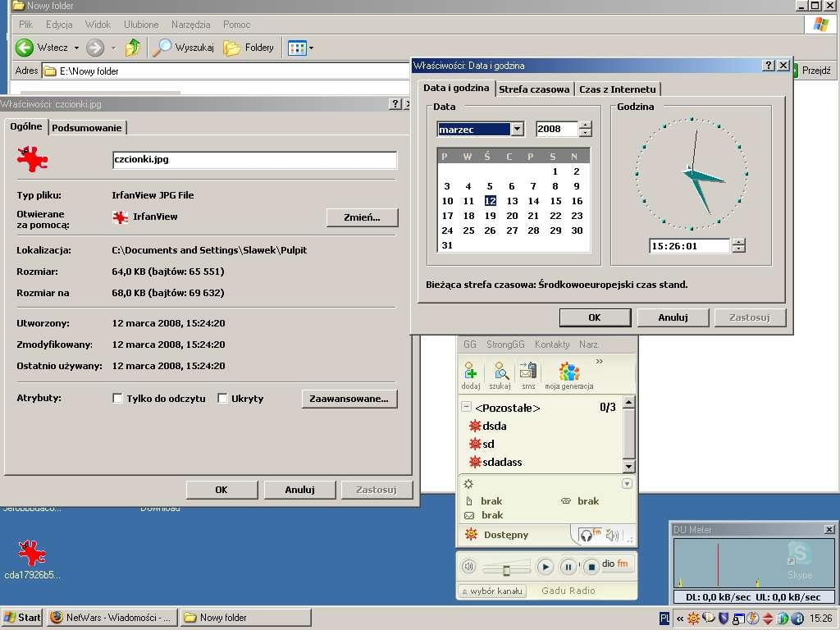
Task: Stop Gadu Radio playback
Action: pyautogui.click(x=591, y=566)
